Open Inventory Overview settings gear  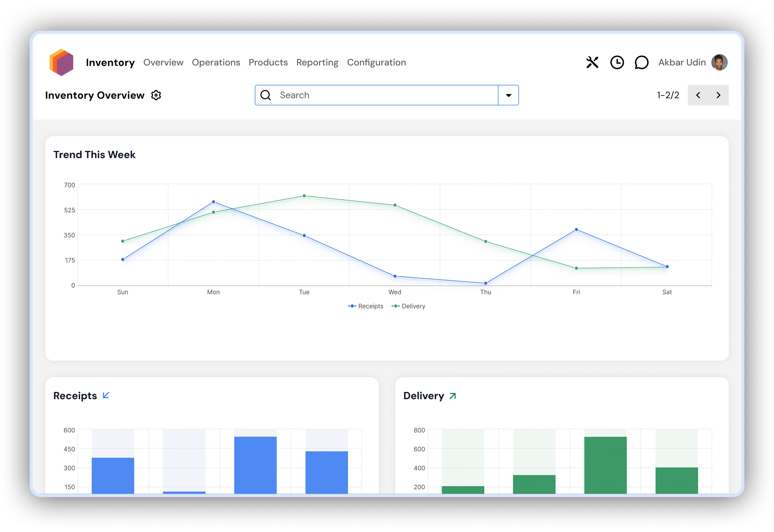coord(156,95)
